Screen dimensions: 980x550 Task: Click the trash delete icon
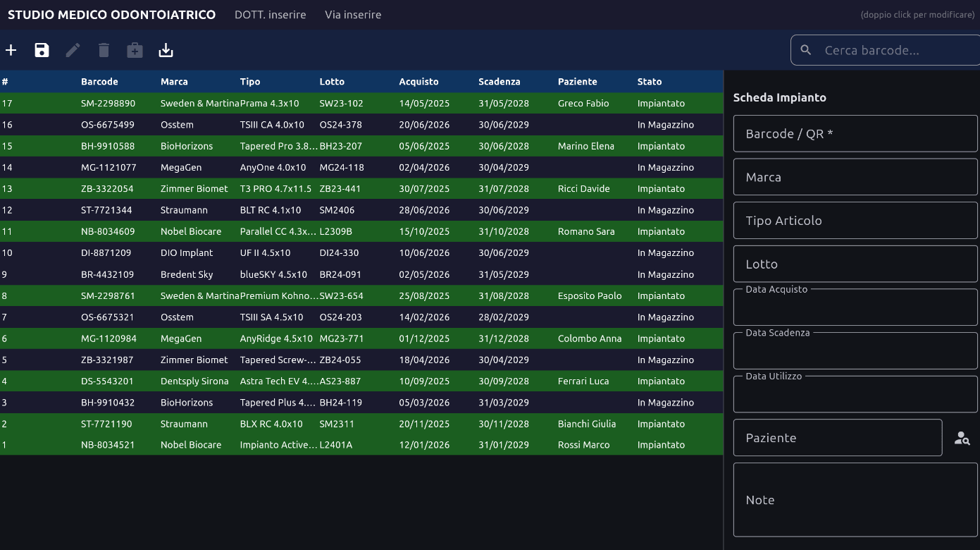pyautogui.click(x=104, y=50)
